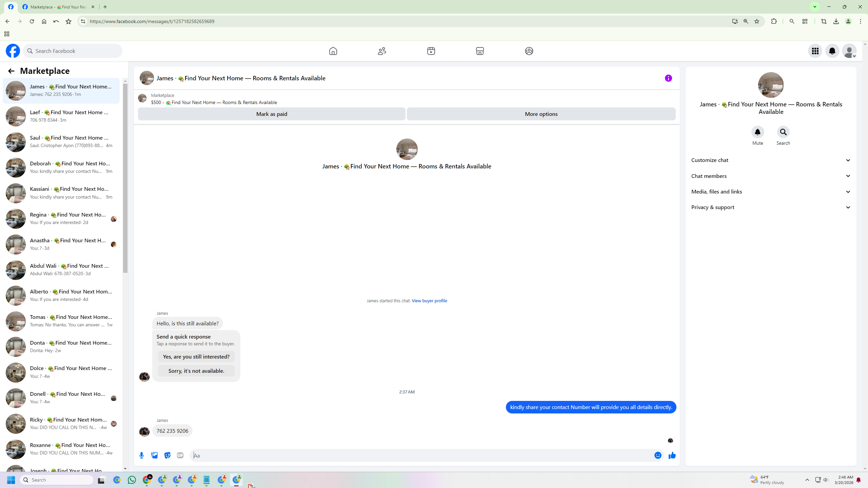
Task: Open the emoji picker in the message box
Action: 658,455
